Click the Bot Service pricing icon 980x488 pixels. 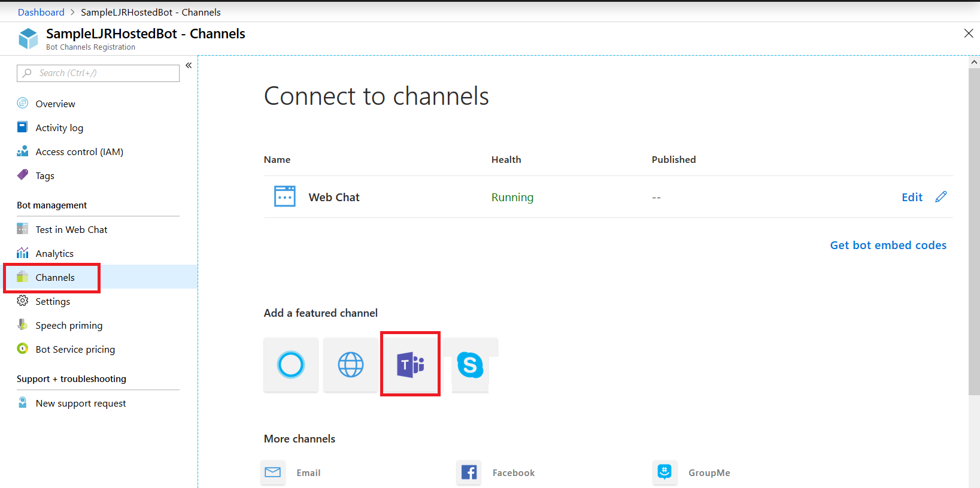click(x=23, y=348)
